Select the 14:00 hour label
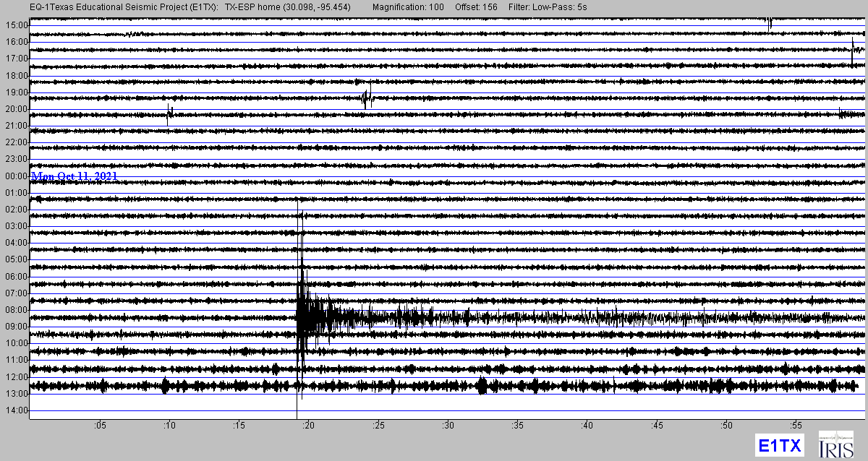868x461 pixels. 16,410
